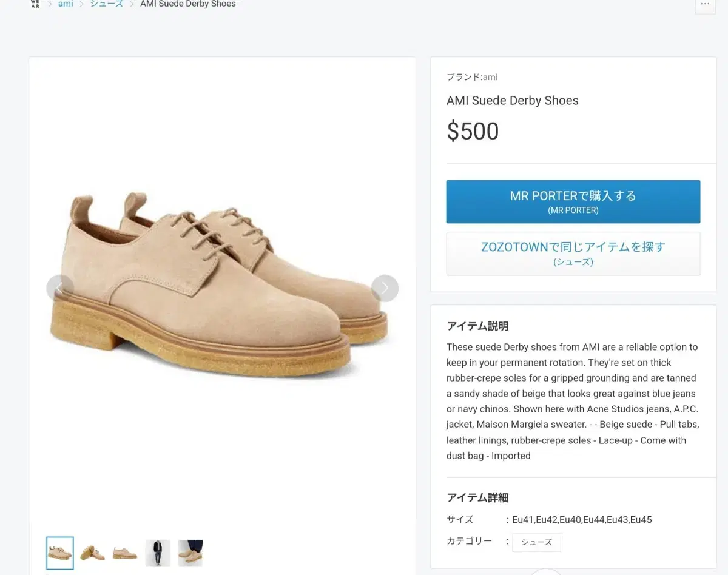Viewport: 728px width, 575px height.
Task: Go to the ami breadcrumb link
Action: point(66,4)
